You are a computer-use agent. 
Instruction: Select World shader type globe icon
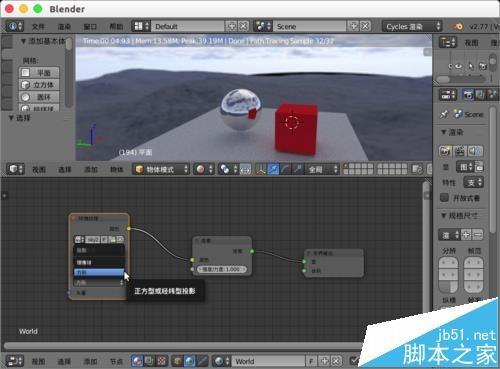pyautogui.click(x=190, y=361)
